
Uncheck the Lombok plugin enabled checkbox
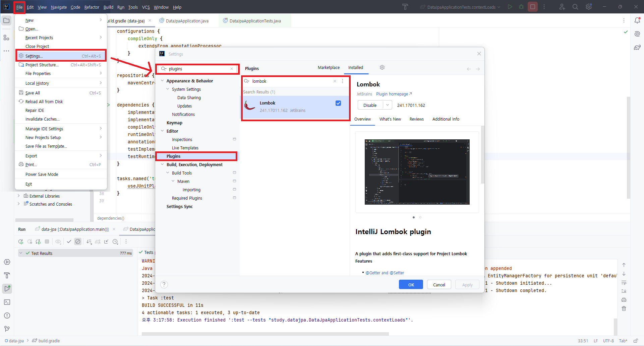[x=338, y=103]
